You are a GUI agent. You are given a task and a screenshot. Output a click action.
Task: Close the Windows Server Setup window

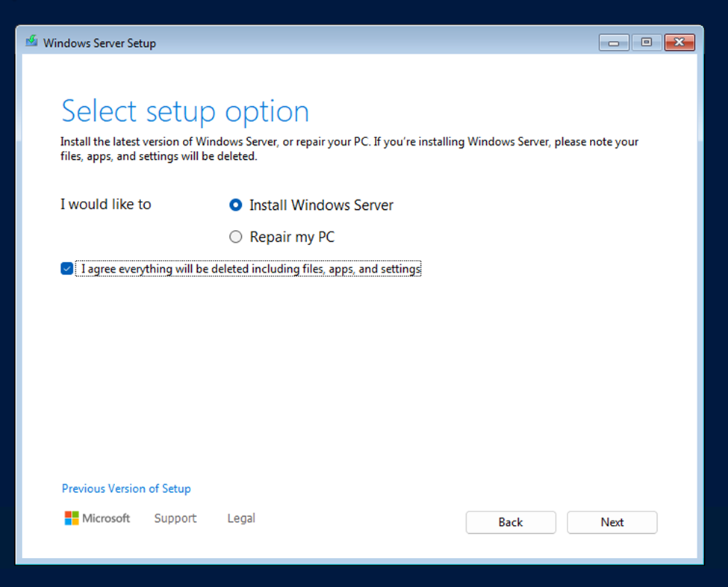tap(679, 43)
